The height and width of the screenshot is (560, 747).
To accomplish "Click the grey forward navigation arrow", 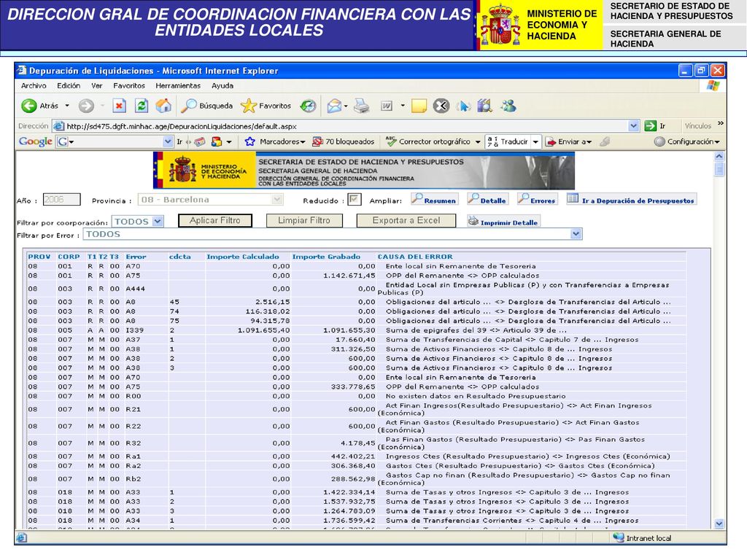I will [86, 106].
